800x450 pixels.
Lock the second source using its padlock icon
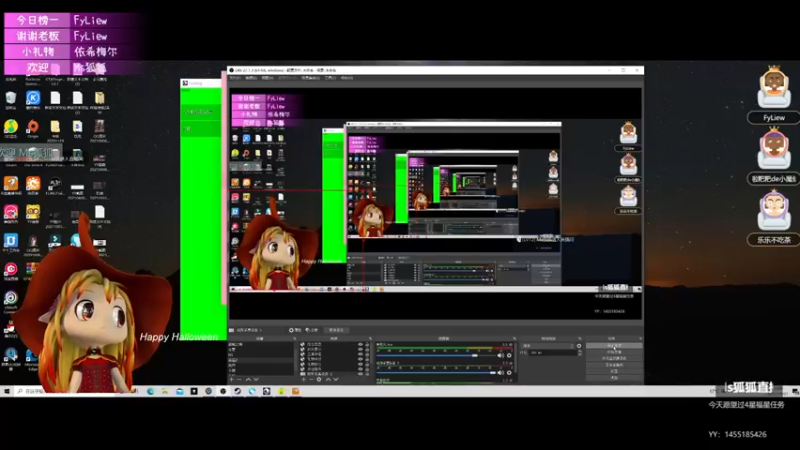pyautogui.click(x=367, y=349)
